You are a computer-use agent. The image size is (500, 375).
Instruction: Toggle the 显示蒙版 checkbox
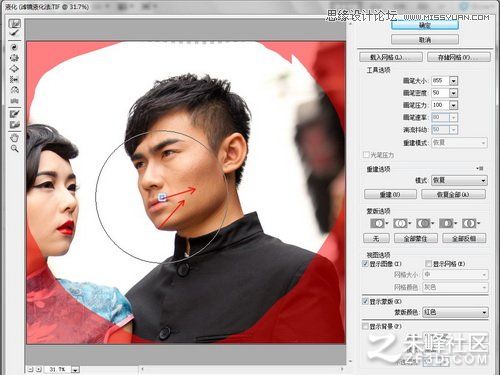pos(365,301)
